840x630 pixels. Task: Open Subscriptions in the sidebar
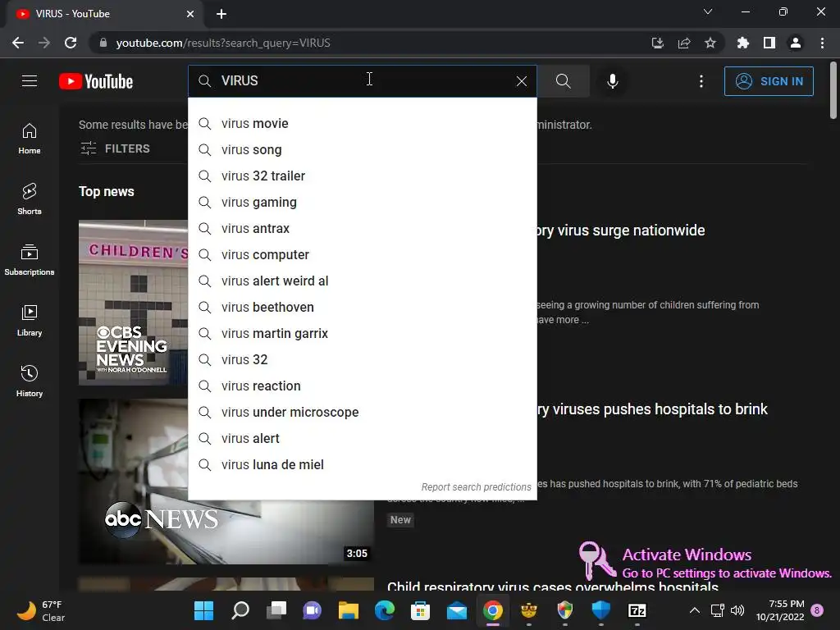(30, 259)
